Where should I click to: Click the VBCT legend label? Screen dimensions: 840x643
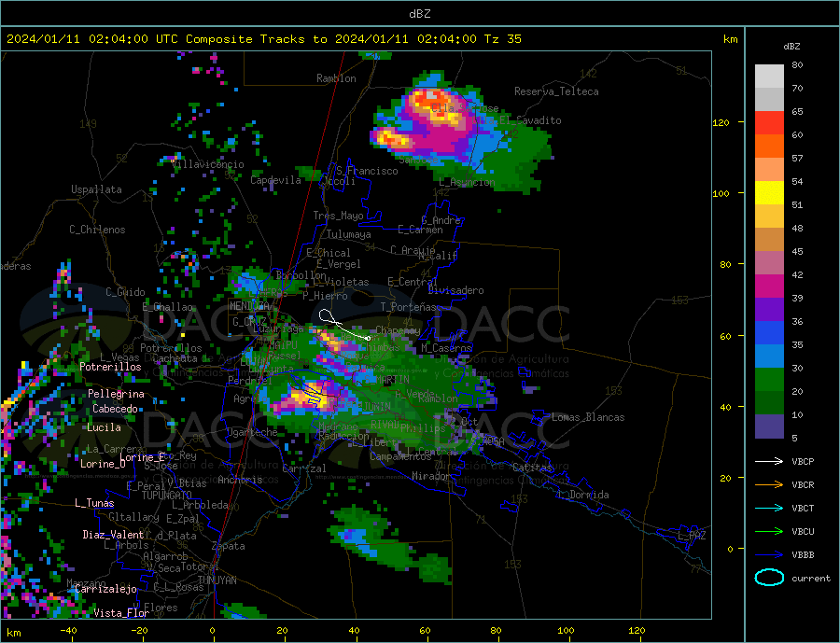click(x=803, y=508)
